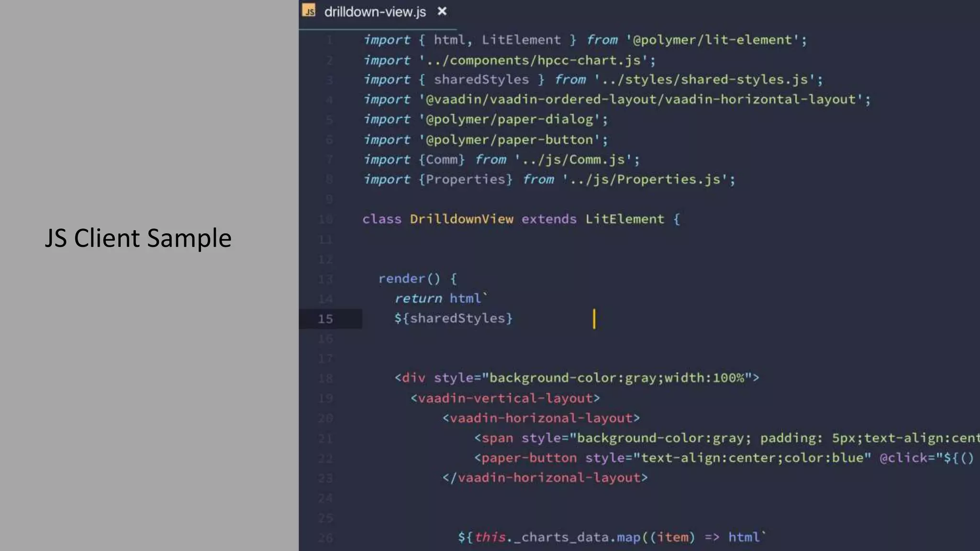Click '../js/Properties.js' import path
The width and height of the screenshot is (980, 551).
click(645, 180)
